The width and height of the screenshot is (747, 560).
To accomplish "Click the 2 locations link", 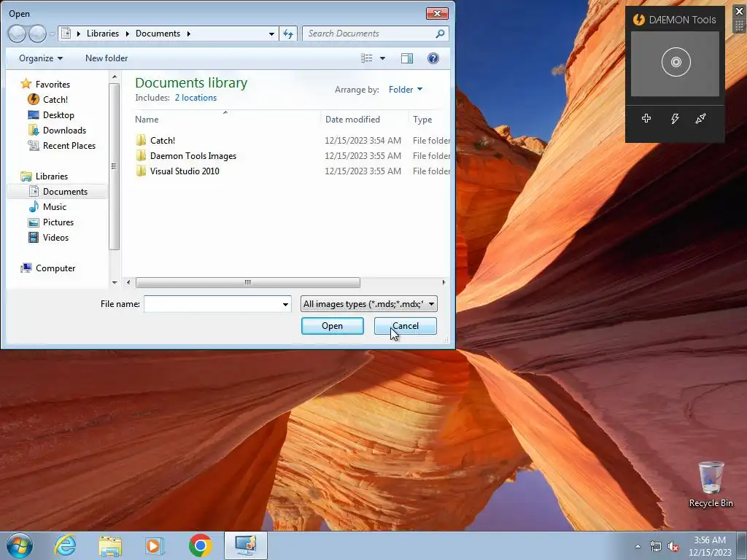I will tap(196, 98).
